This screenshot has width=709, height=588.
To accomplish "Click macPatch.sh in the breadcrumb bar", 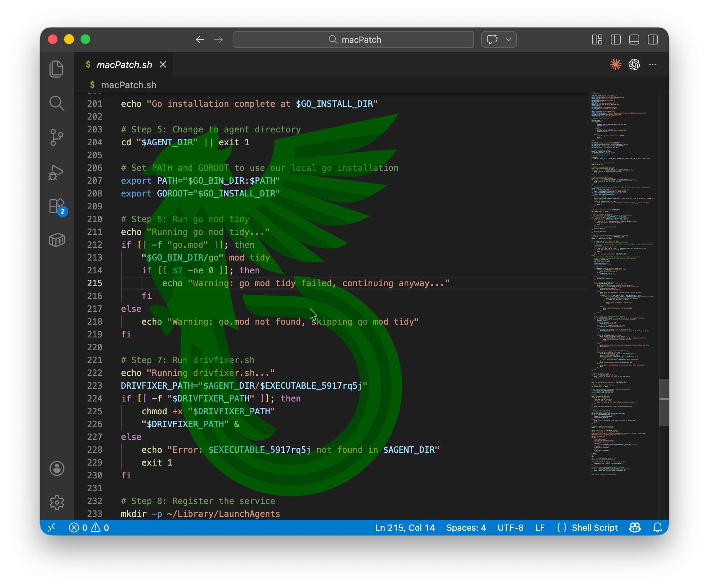I will tap(128, 85).
